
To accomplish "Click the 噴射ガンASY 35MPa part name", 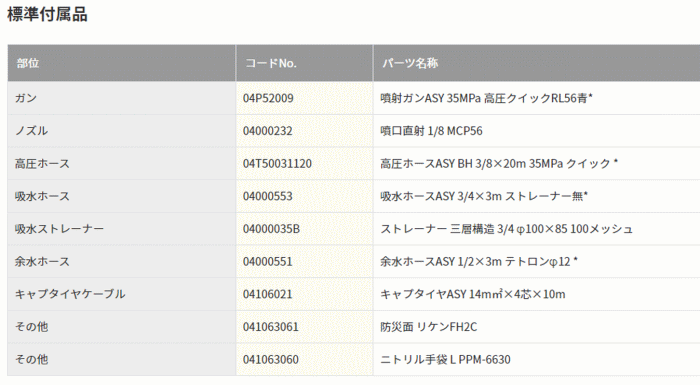I will coord(486,98).
